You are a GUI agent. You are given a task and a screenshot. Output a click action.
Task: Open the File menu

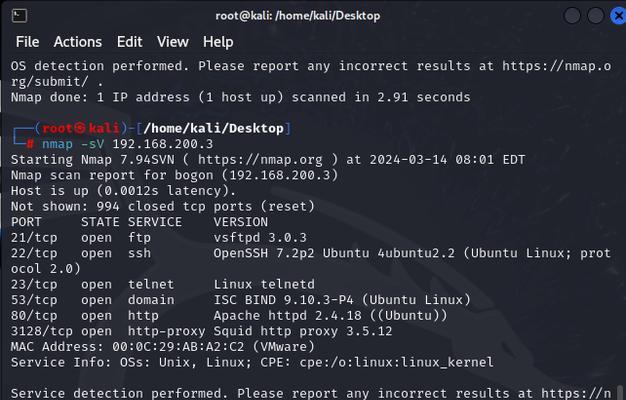click(x=28, y=42)
